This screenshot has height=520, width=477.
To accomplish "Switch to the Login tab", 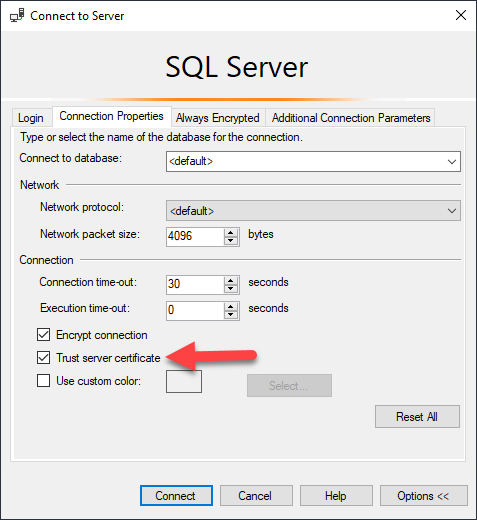I will [31, 118].
